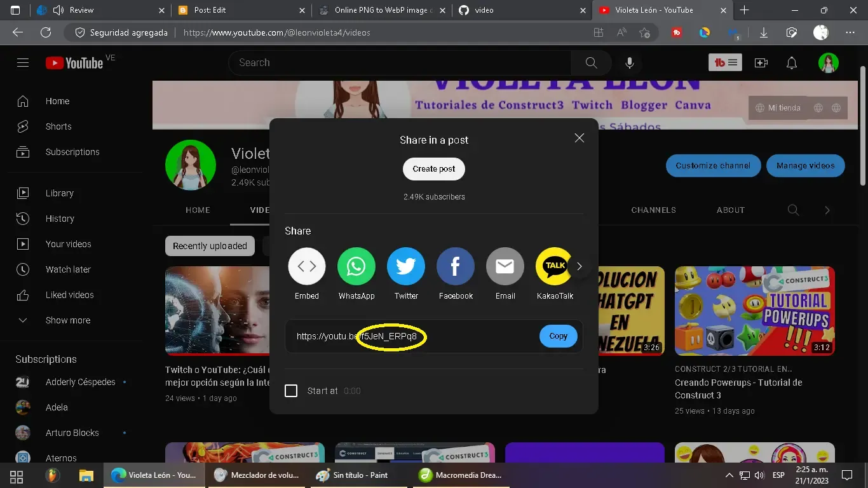This screenshot has width=868, height=488.
Task: Click the Manage videos button
Action: 805,165
